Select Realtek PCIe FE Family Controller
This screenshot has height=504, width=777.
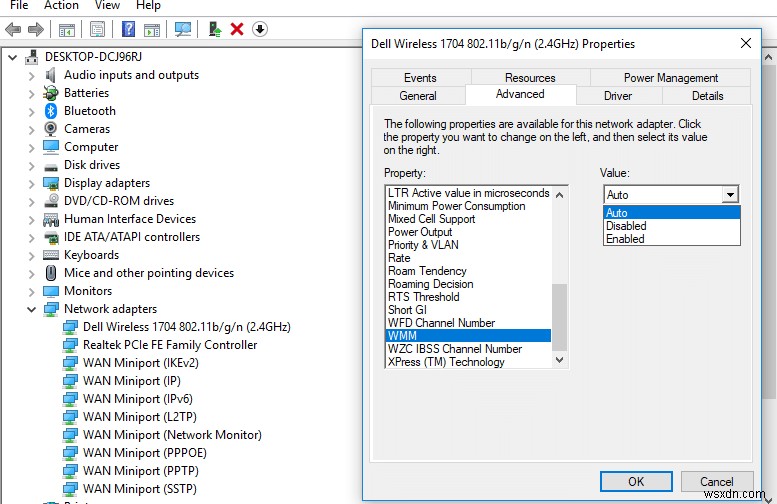[170, 345]
